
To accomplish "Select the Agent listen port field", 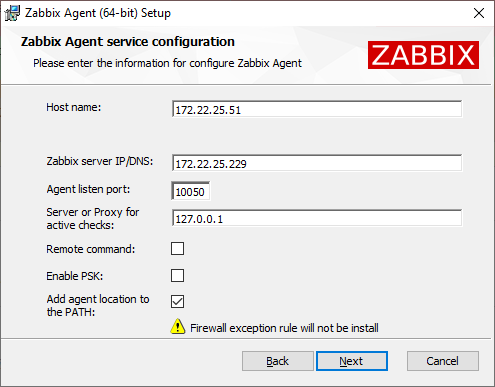I will 191,191.
